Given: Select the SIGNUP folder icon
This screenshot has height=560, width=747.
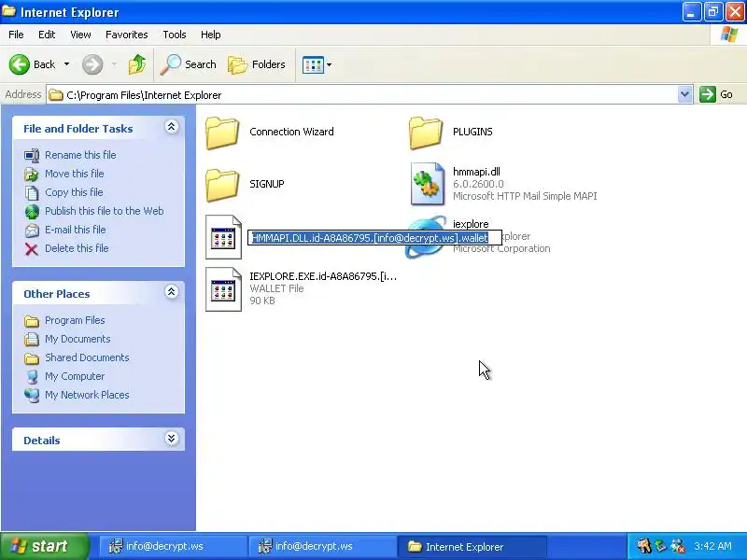Looking at the screenshot, I should (x=222, y=185).
